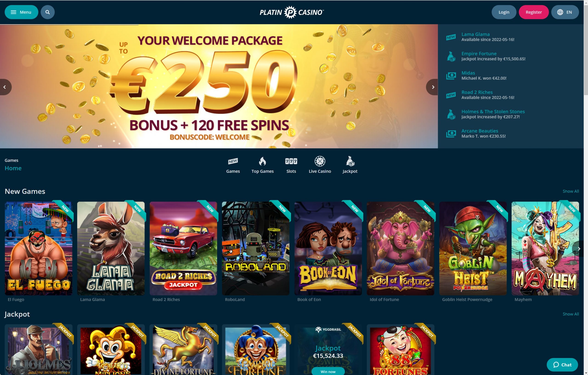The image size is (588, 375).
Task: Select the Jackpot money bag icon
Action: coord(350,161)
